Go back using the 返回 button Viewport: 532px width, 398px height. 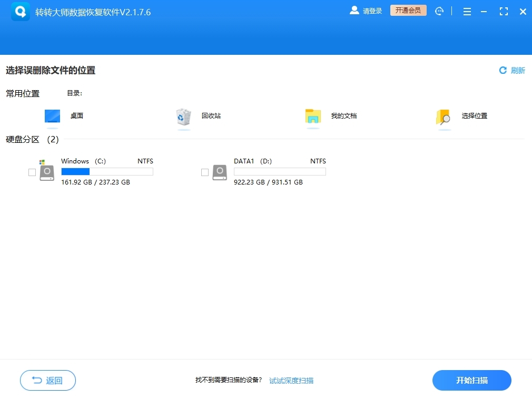tap(47, 380)
